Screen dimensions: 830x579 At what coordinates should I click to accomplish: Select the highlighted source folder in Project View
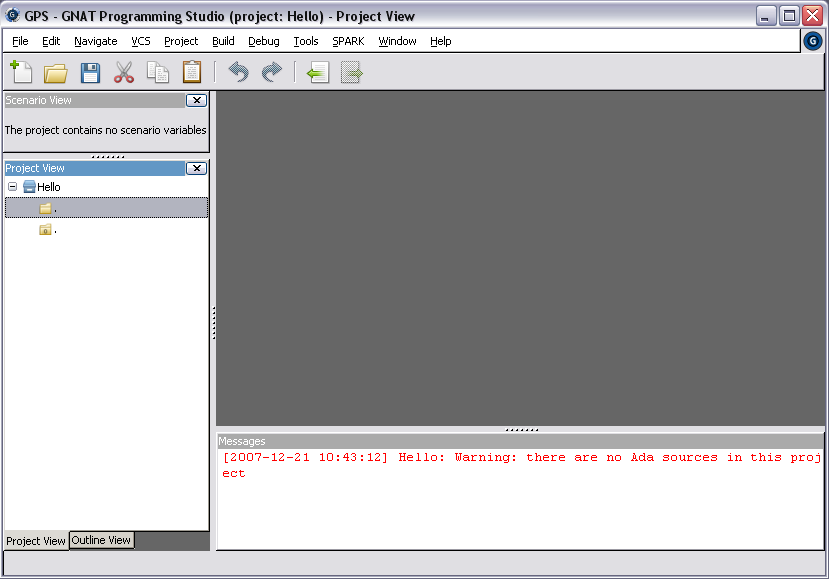click(x=45, y=208)
